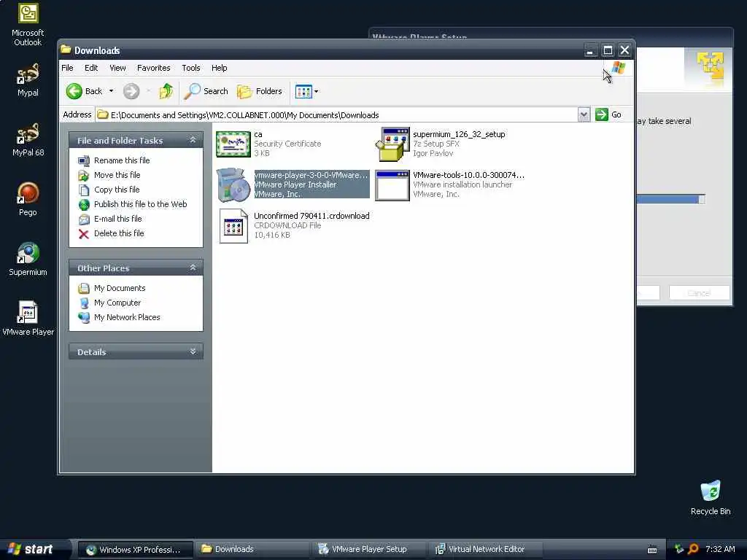
Task: Open the Views button grid icon
Action: pyautogui.click(x=303, y=91)
